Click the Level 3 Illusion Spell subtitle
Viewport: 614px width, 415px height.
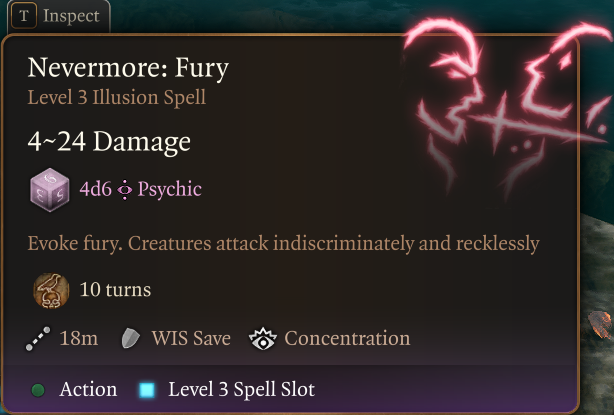point(117,97)
